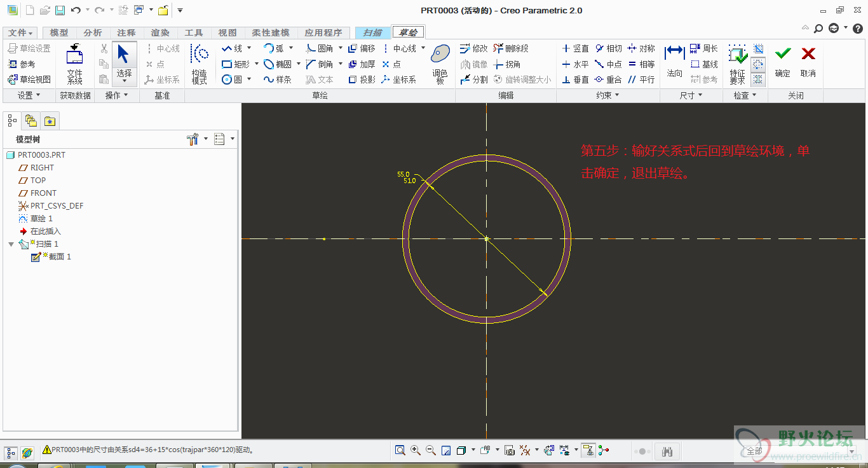Click the 投影 project tool
The width and height of the screenshot is (868, 468).
tap(362, 79)
